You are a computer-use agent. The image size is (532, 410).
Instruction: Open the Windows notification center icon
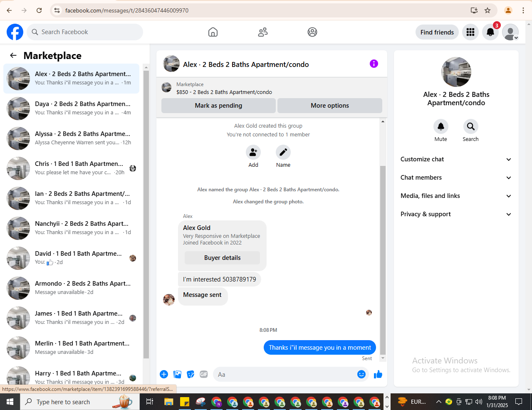click(x=519, y=402)
